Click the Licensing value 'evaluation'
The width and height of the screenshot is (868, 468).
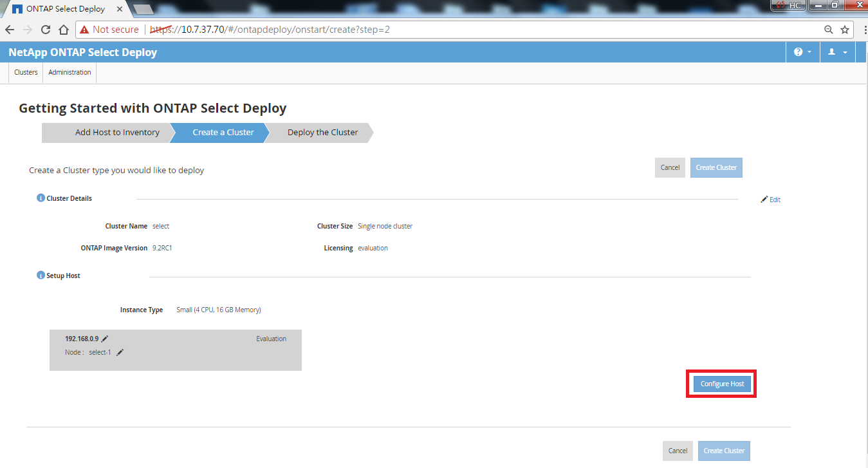pyautogui.click(x=373, y=248)
